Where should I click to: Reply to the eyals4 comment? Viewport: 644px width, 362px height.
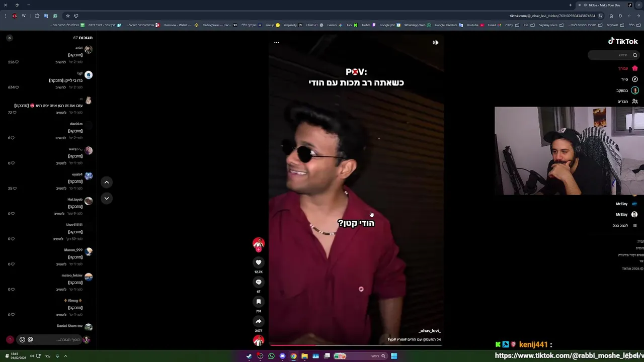(x=60, y=189)
